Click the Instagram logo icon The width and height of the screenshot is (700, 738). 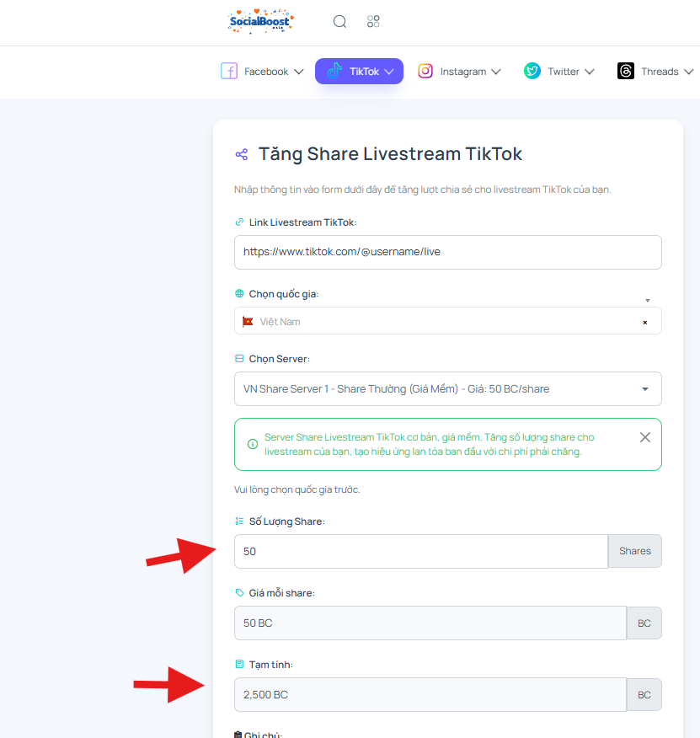(x=425, y=71)
